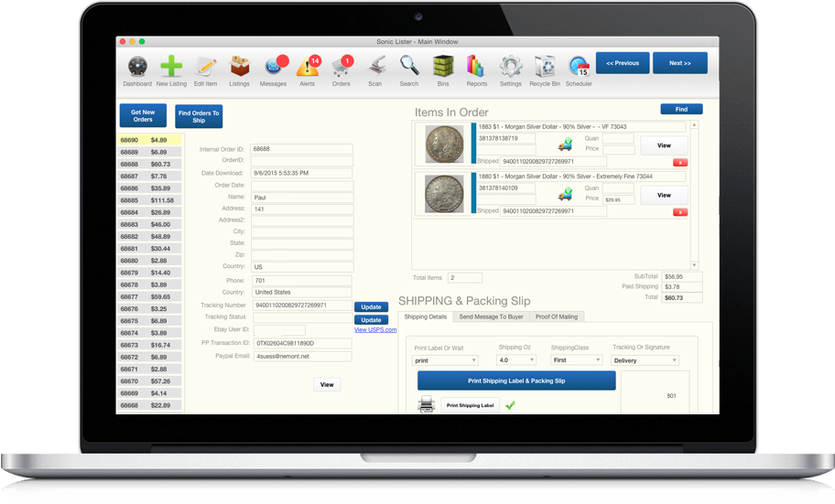
Task: Click the printer icon beside Print Shipping Label
Action: (x=426, y=405)
